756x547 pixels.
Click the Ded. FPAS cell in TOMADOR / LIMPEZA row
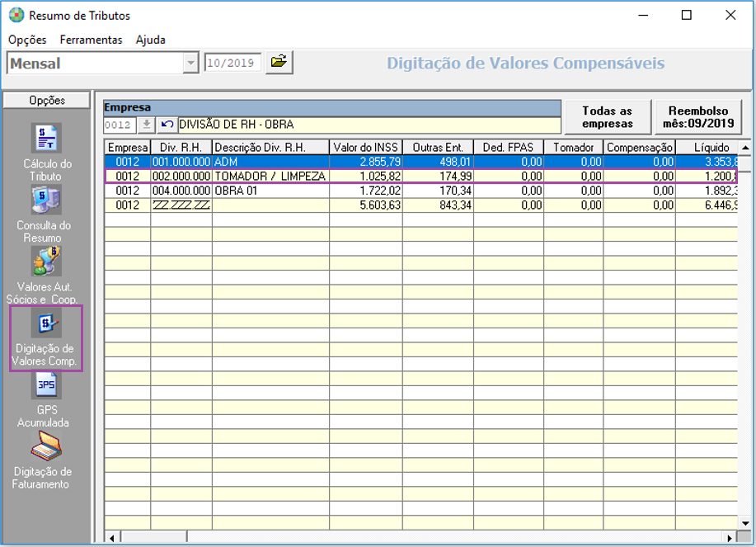pyautogui.click(x=508, y=176)
